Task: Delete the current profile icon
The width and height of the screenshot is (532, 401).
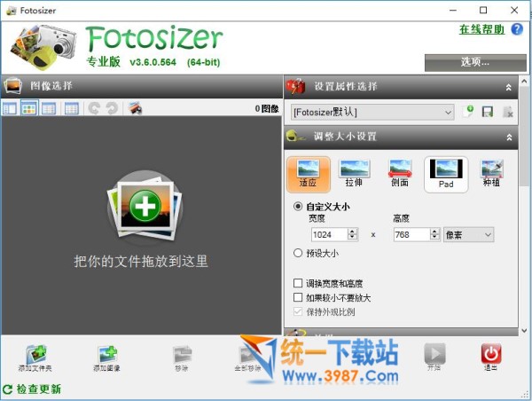Action: coord(507,112)
